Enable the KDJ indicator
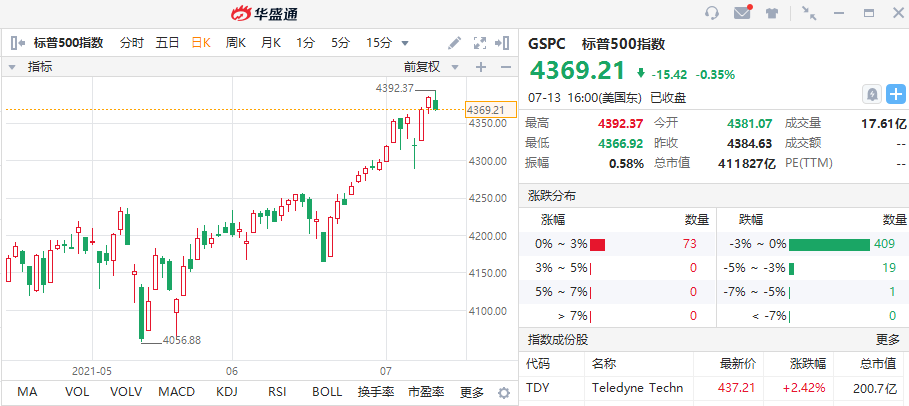This screenshot has height=406, width=909. pos(227,392)
